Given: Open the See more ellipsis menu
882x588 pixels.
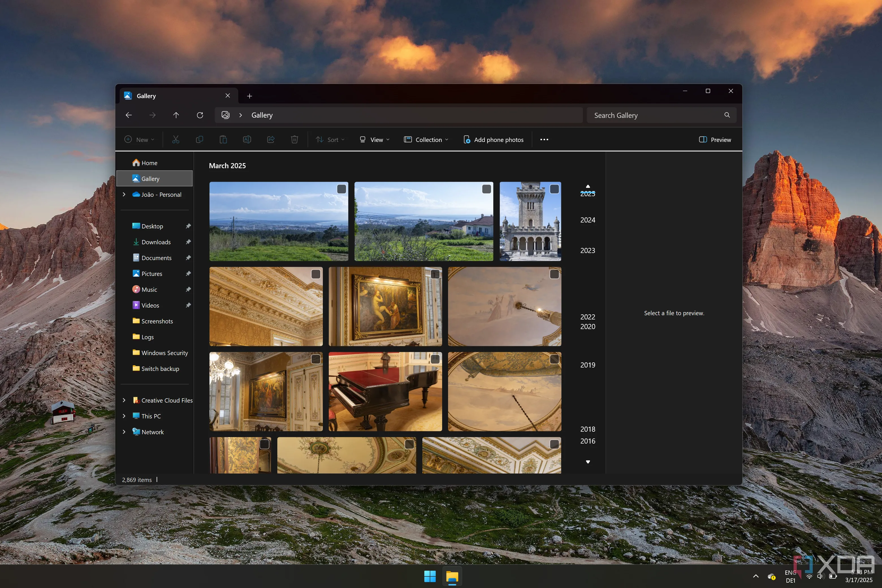Looking at the screenshot, I should [x=544, y=139].
